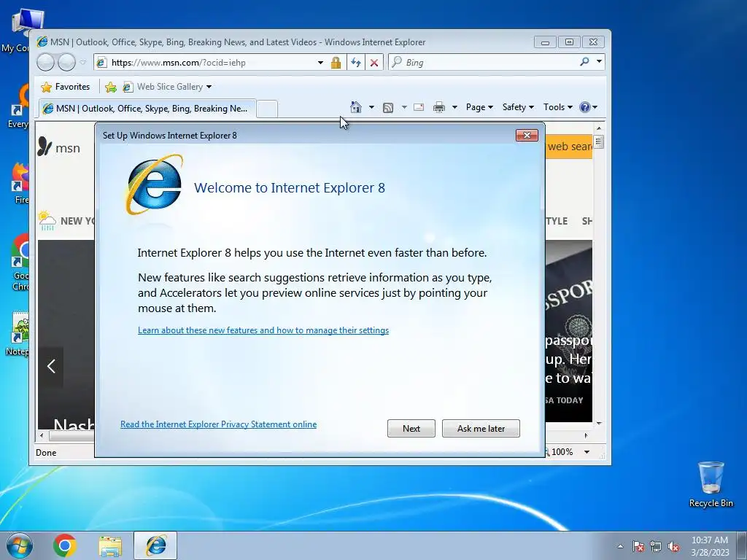Expand the address bar history dropdown

[x=321, y=63]
